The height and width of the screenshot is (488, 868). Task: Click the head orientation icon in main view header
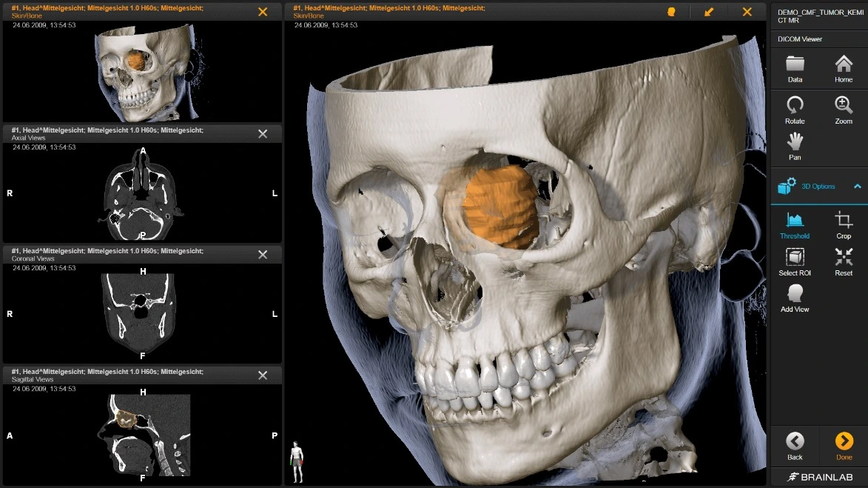tap(672, 12)
